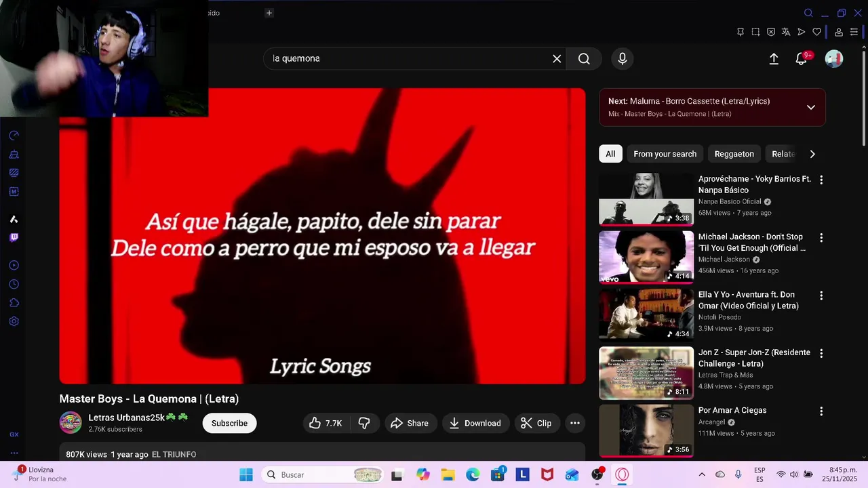Open options menu for Ella Y Yo video
The width and height of the screenshot is (868, 488).
(x=821, y=296)
